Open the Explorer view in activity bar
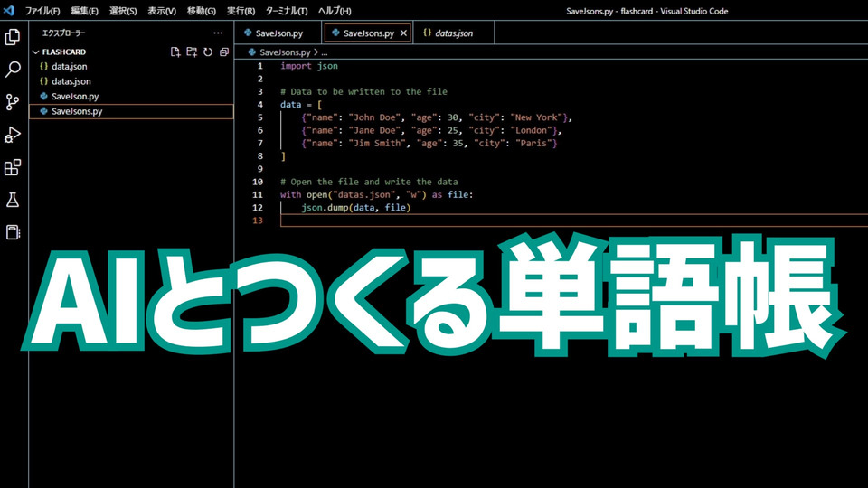 point(14,37)
